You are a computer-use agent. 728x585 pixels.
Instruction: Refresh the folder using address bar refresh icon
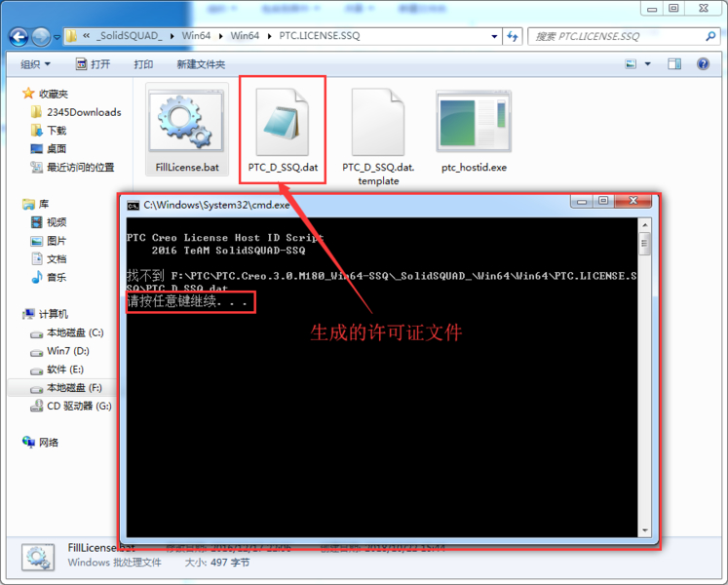pyautogui.click(x=513, y=36)
